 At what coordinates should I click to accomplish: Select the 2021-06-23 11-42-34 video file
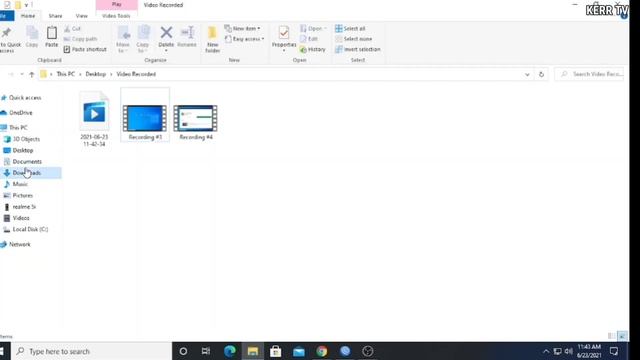coord(94,119)
